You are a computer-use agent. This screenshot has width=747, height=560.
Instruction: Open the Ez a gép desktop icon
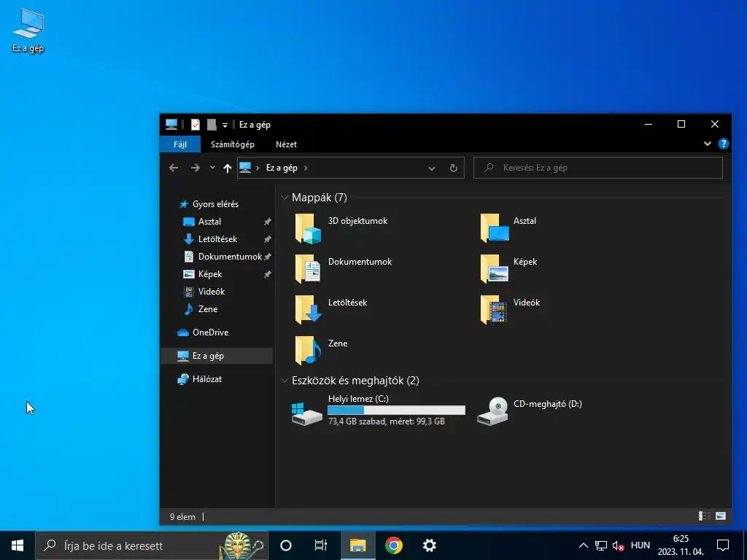28,31
